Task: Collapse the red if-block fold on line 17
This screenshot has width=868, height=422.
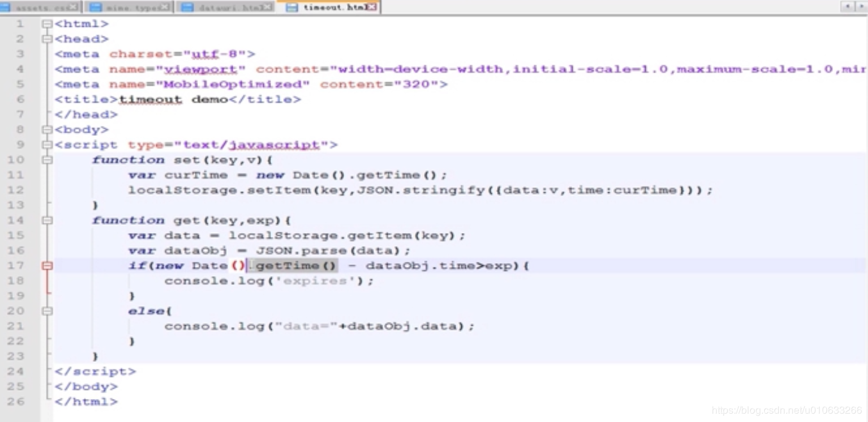Action: (47, 266)
